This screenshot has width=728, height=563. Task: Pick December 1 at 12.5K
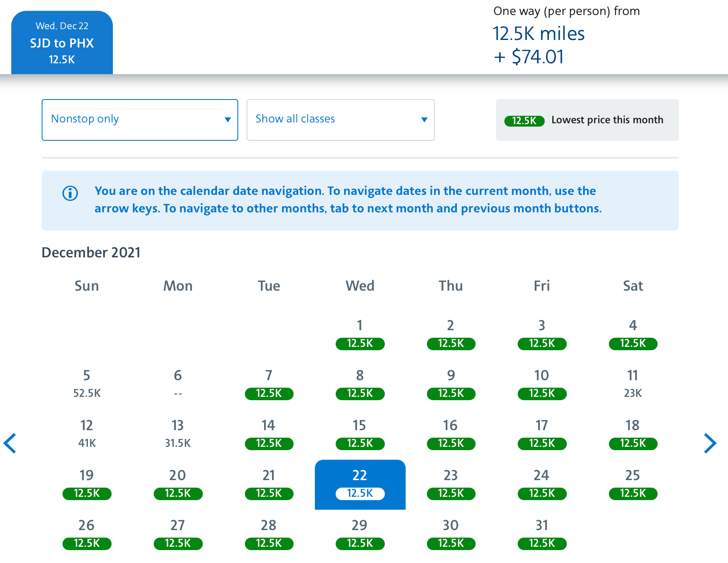360,334
